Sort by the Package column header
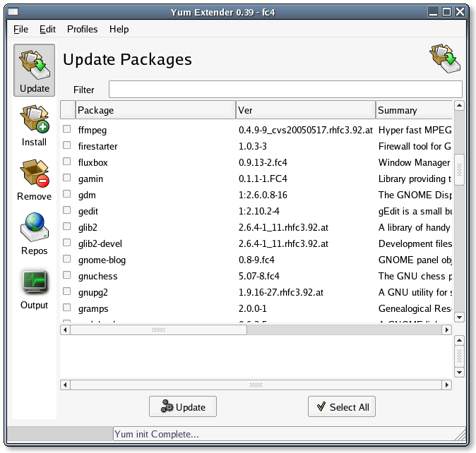The height and width of the screenshot is (453, 476). (x=155, y=110)
